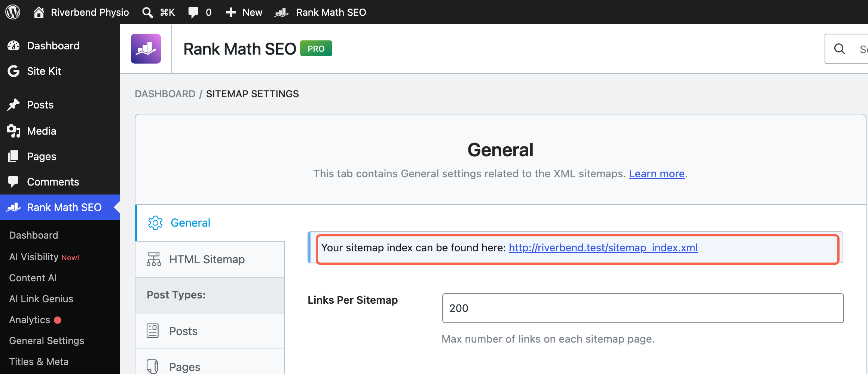This screenshot has width=868, height=374.
Task: Click the Rank Math SEO page title
Action: click(x=240, y=49)
